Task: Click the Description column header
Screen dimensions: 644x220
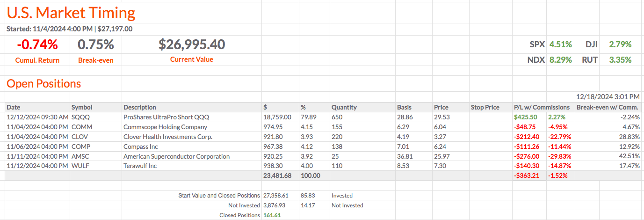Action: [x=139, y=107]
